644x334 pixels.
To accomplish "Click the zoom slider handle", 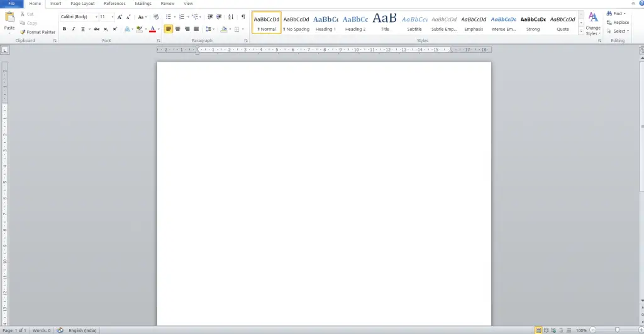I will click(617, 330).
